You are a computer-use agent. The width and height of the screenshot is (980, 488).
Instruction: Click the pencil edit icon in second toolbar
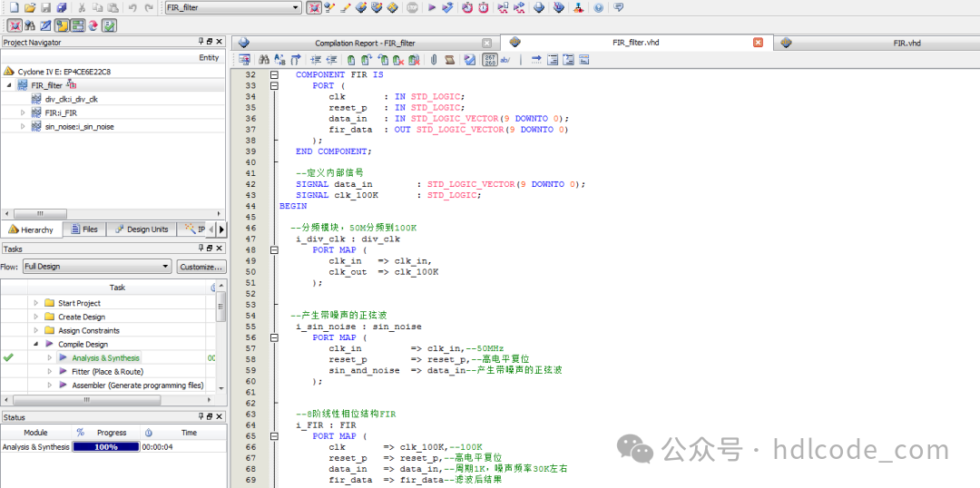[45, 25]
